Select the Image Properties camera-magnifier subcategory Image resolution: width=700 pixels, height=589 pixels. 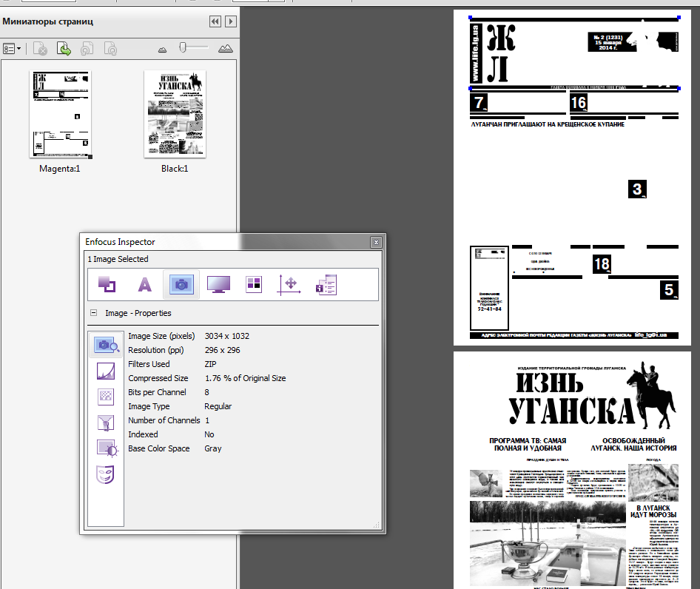(106, 345)
